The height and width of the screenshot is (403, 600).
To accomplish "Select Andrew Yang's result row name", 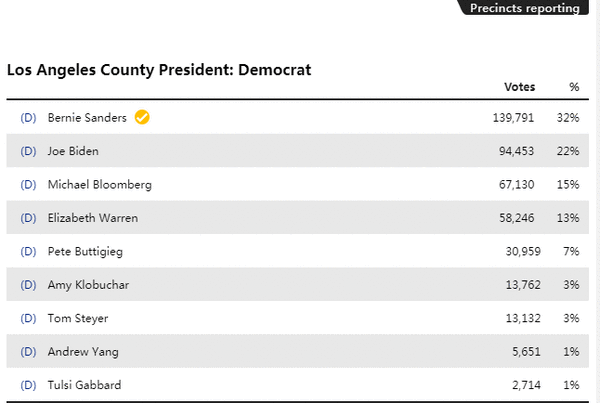I will point(83,352).
